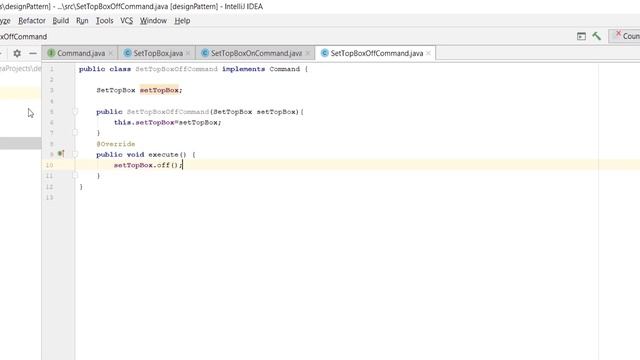Open the VCS menu

(127, 20)
